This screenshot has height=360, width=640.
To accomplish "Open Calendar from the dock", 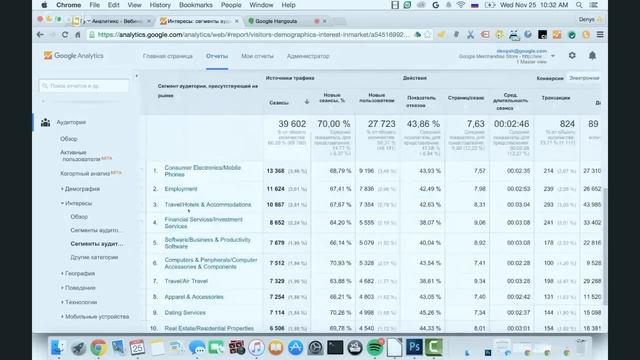I will 137,347.
